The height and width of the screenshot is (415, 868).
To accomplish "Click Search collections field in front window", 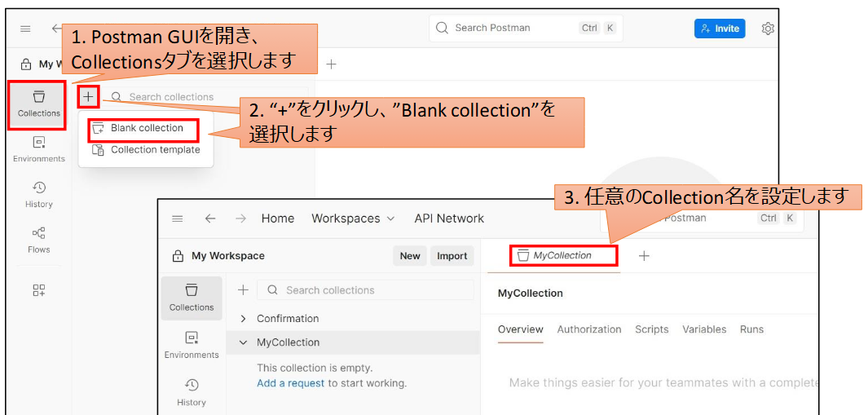I will click(x=365, y=290).
